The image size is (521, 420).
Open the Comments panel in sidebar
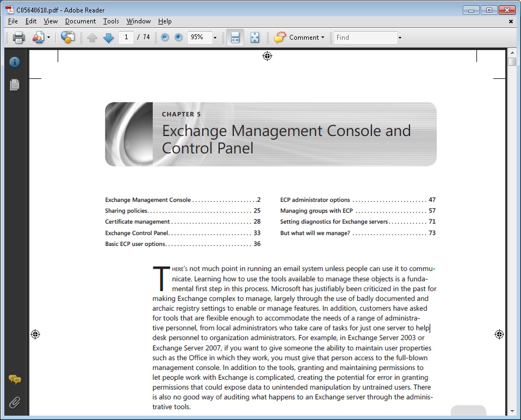[15, 380]
